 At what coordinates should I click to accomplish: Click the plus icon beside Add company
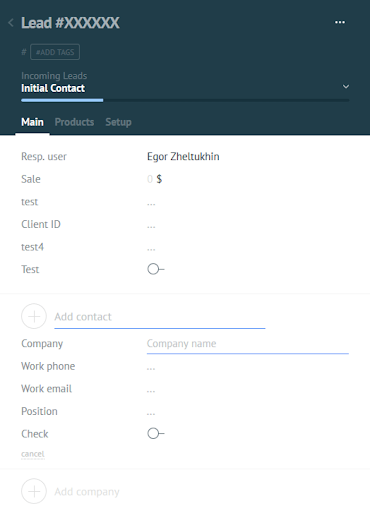(x=34, y=491)
